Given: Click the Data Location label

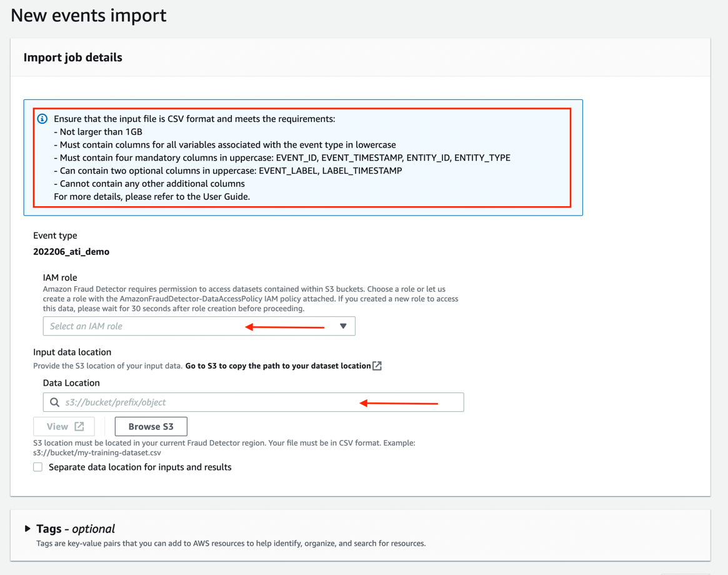Looking at the screenshot, I should tap(71, 382).
